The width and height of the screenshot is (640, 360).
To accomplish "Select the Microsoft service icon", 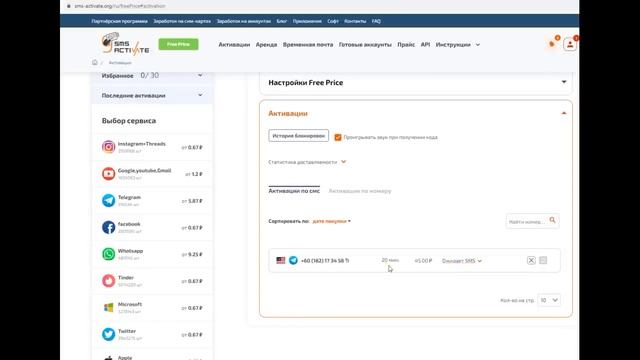I will (x=109, y=307).
